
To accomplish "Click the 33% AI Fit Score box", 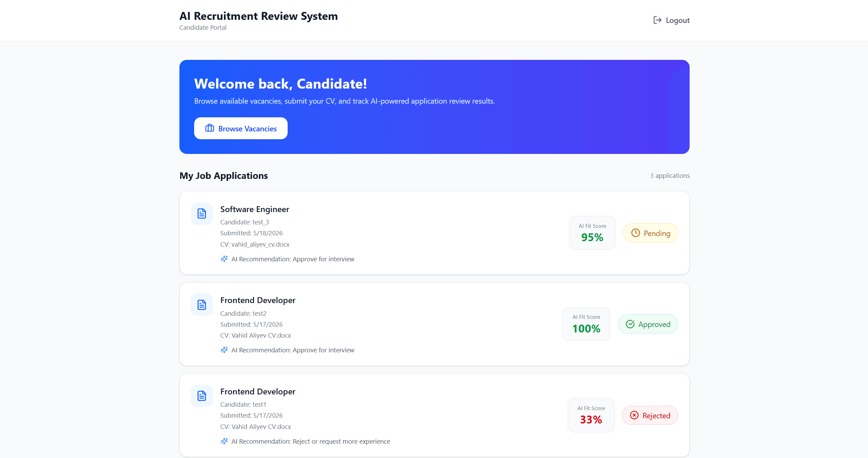I will pos(591,415).
